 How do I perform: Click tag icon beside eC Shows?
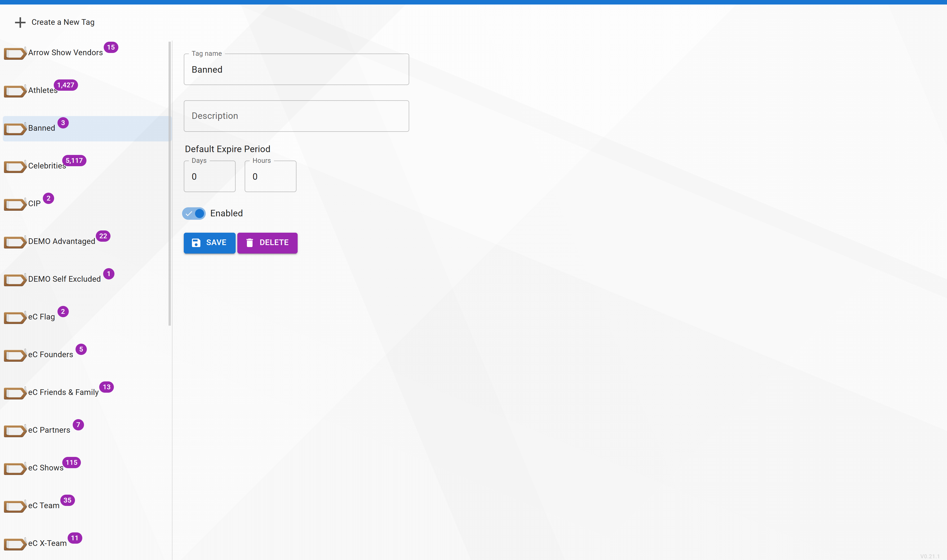[x=15, y=468]
